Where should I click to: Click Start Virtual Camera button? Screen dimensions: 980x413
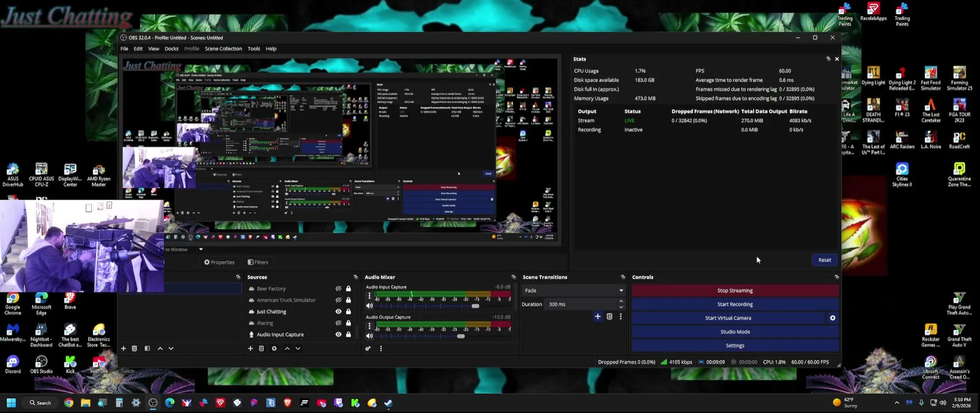pos(728,318)
